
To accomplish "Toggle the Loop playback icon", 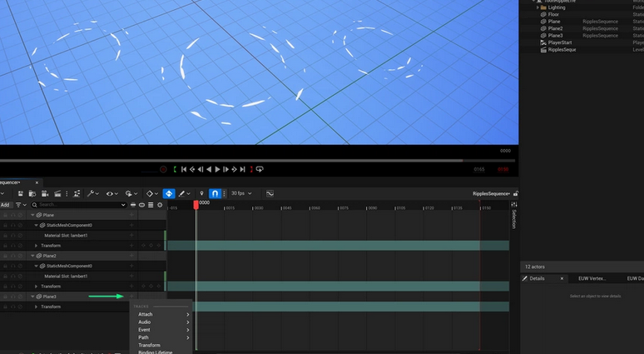I will coord(260,169).
